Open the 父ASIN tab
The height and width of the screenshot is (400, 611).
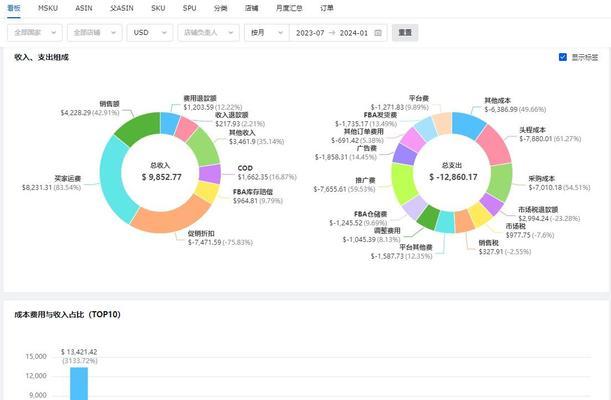pos(122,8)
